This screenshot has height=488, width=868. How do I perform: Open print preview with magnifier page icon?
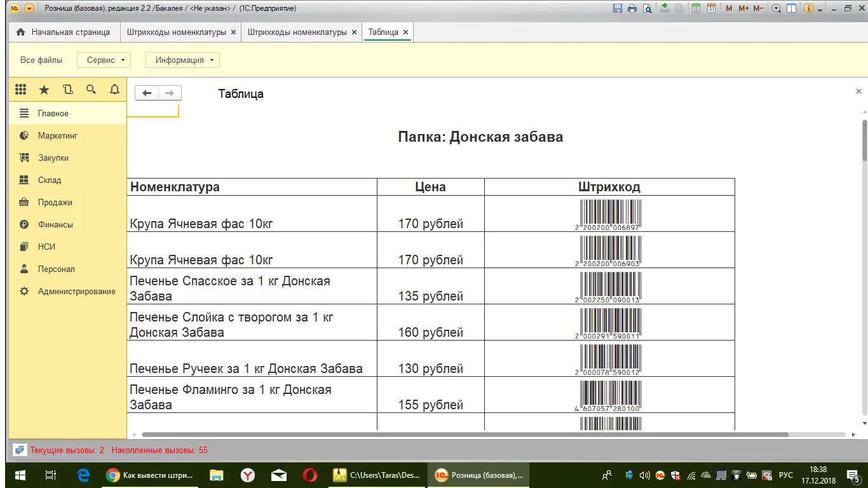coord(648,8)
